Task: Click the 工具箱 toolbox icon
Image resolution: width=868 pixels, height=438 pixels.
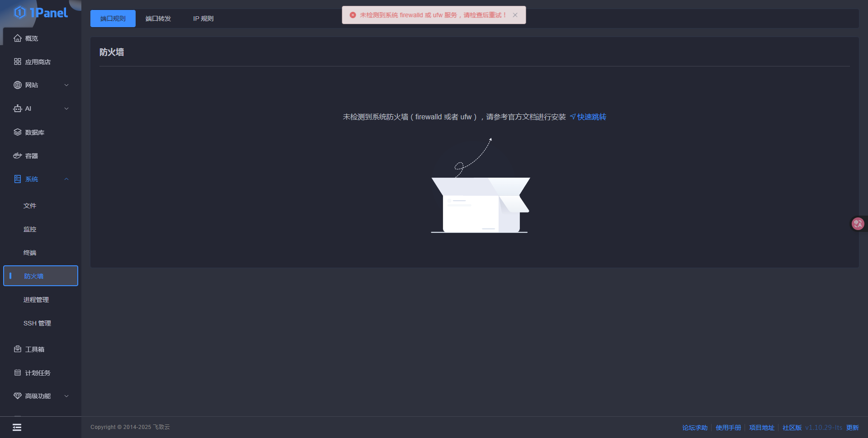Action: coord(18,349)
